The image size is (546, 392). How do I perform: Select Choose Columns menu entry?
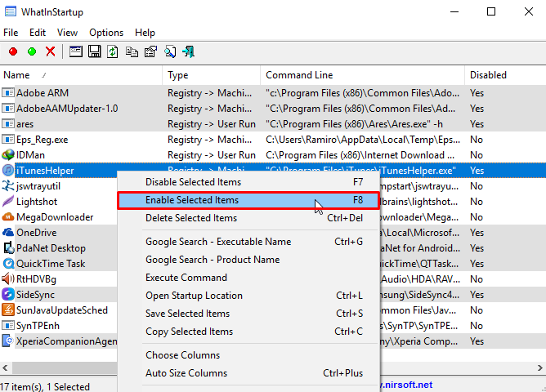(x=248, y=355)
